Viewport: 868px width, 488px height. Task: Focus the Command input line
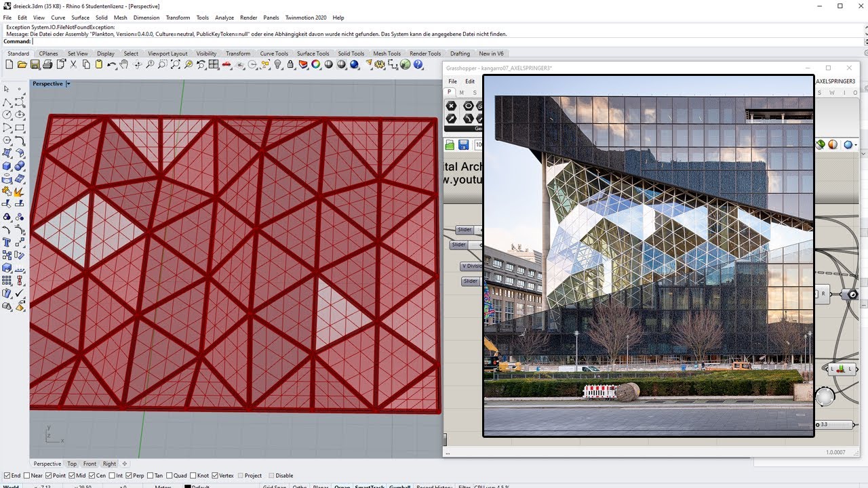[x=434, y=41]
